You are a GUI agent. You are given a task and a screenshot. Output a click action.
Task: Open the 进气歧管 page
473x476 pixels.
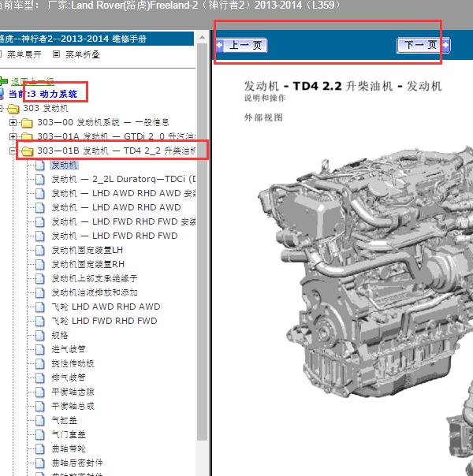[69, 349]
